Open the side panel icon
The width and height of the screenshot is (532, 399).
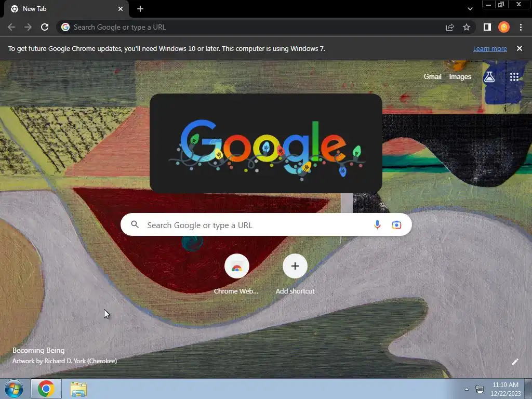click(x=487, y=27)
